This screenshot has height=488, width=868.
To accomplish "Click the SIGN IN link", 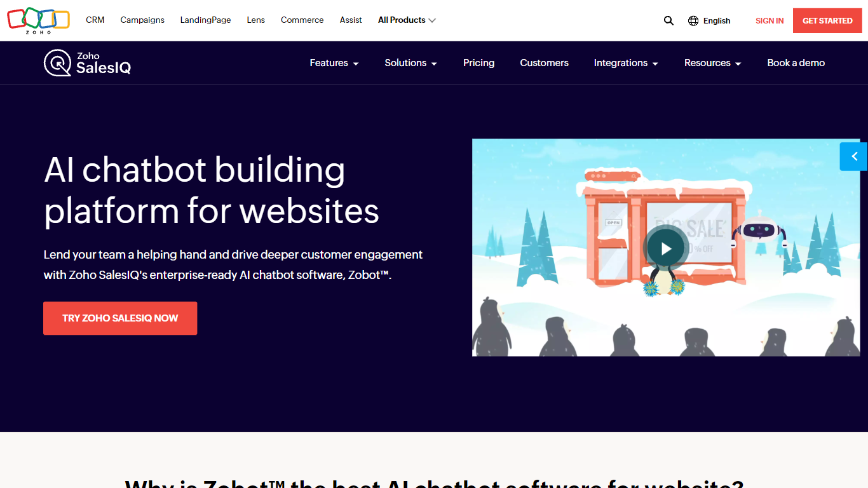I will [x=770, y=21].
